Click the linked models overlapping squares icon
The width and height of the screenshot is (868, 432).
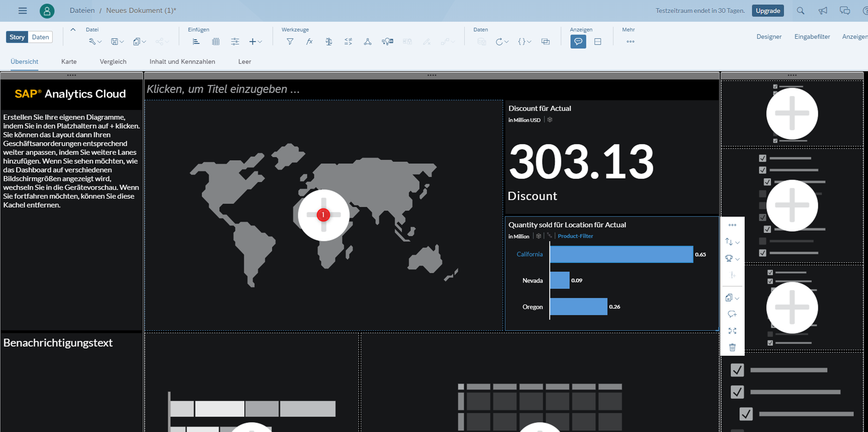545,42
